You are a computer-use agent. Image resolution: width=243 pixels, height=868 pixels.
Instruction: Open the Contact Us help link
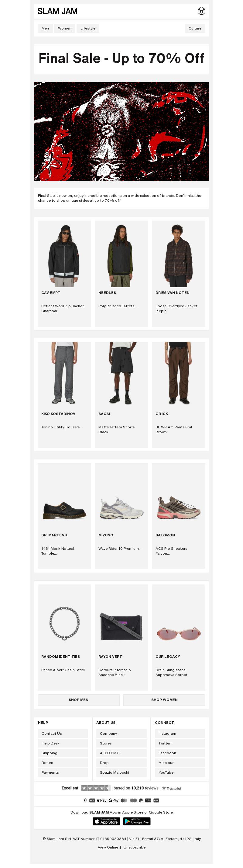pos(63,734)
